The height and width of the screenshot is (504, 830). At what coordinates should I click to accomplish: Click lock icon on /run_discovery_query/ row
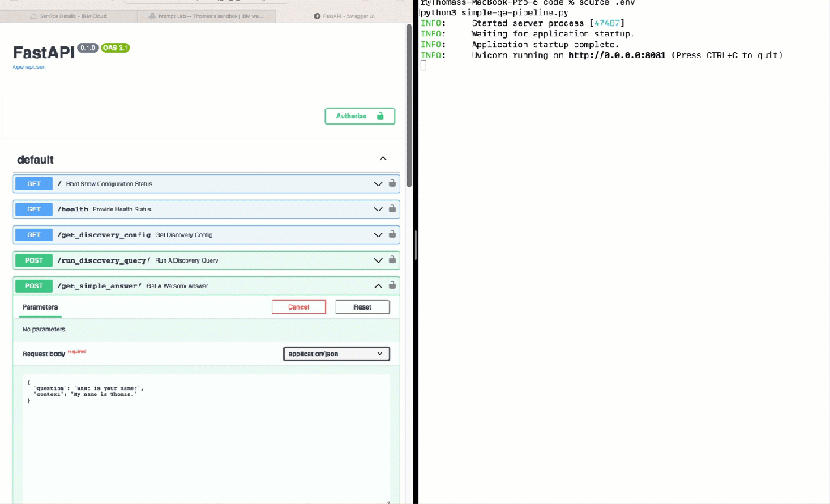[x=392, y=260]
